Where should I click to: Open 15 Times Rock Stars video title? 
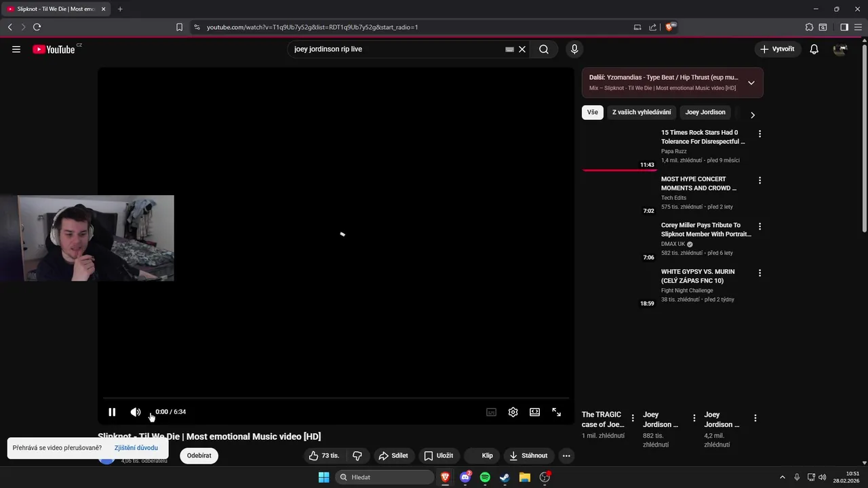(703, 137)
